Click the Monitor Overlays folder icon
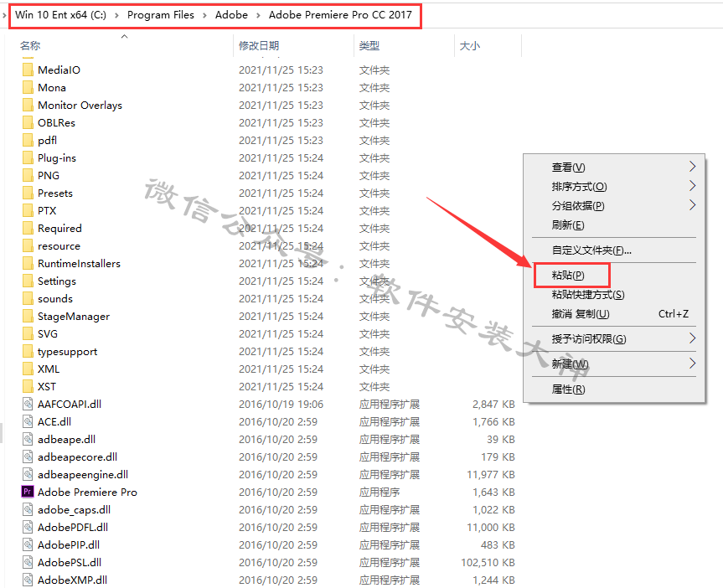723x588 pixels. click(x=28, y=106)
